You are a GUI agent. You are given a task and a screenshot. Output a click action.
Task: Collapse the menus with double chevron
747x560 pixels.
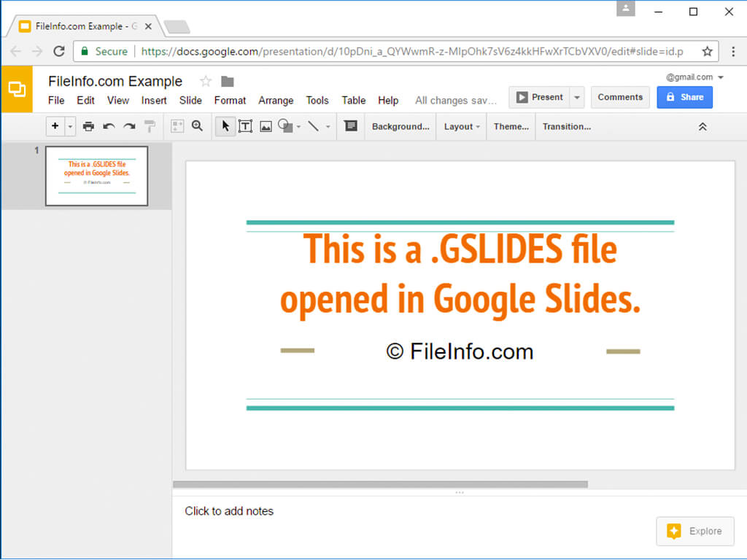pyautogui.click(x=703, y=127)
